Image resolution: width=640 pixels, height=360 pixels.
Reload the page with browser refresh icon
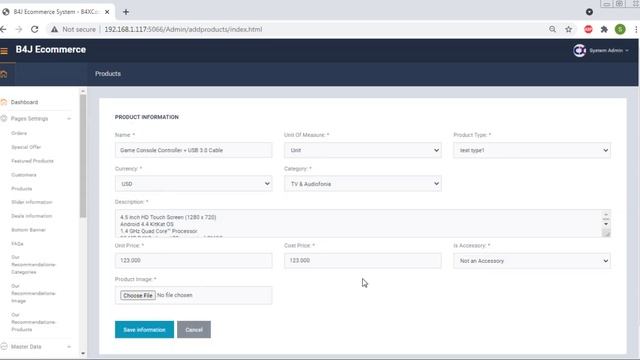35,29
